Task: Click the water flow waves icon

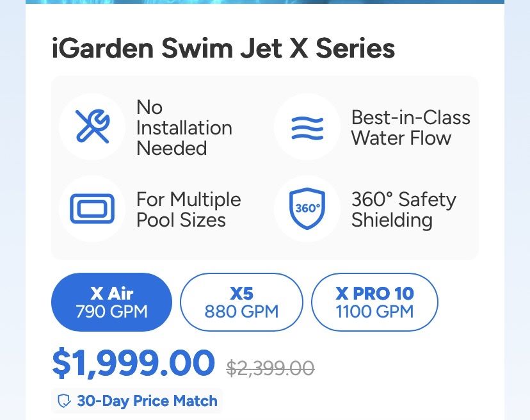Action: (x=307, y=128)
